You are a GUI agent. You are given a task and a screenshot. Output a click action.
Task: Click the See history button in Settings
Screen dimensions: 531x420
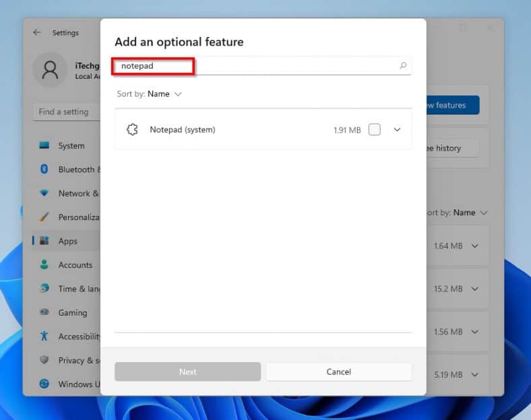[x=453, y=148]
